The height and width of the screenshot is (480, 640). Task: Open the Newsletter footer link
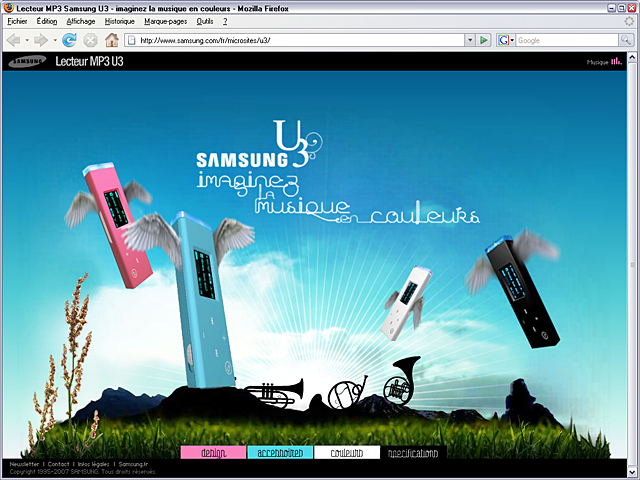point(24,464)
